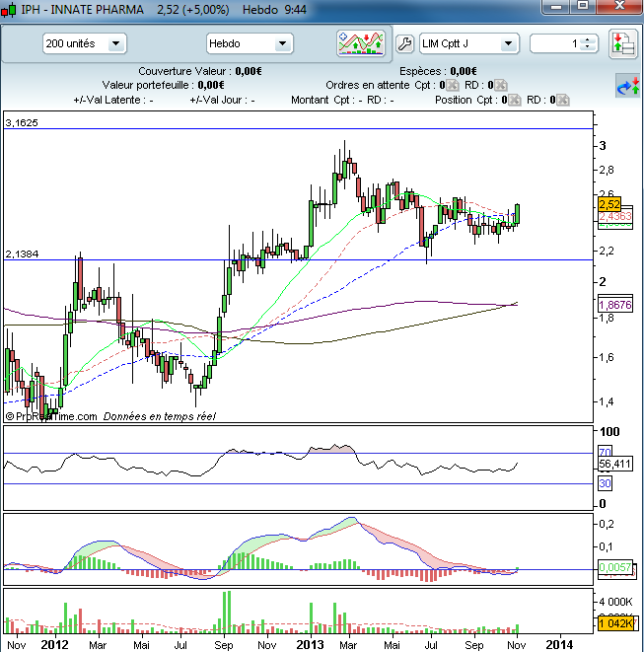
Task: Expand the LIM Cptt J order type dropdown
Action: pyautogui.click(x=469, y=43)
